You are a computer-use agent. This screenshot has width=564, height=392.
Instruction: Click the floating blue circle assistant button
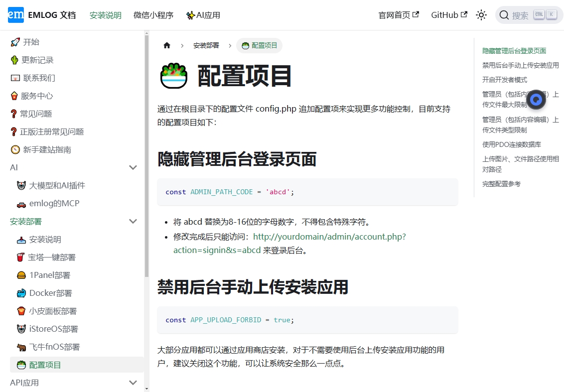[536, 100]
